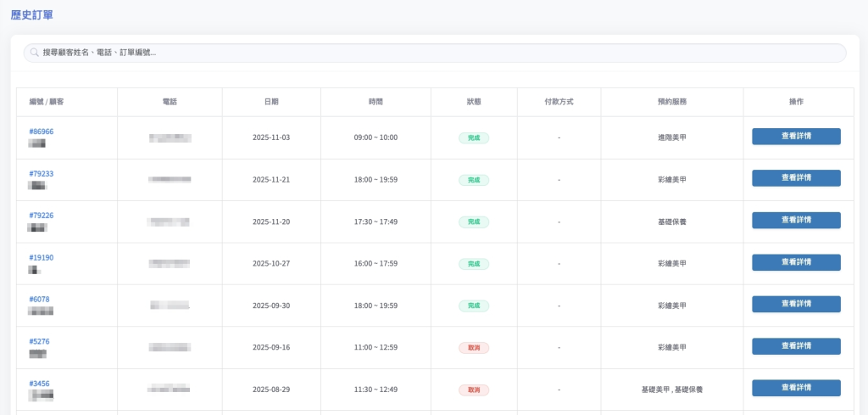View details for cancelled order #5276
This screenshot has height=415, width=868.
[x=796, y=346]
